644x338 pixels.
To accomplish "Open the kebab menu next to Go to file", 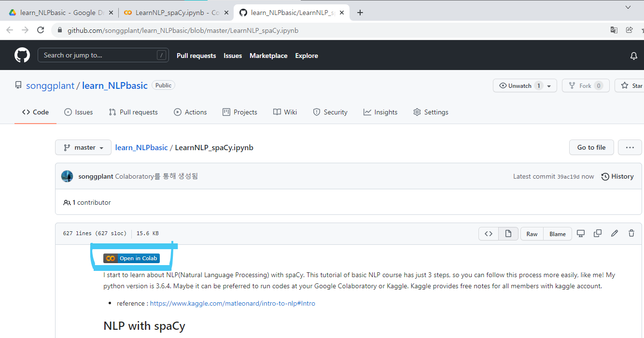I will tap(630, 147).
